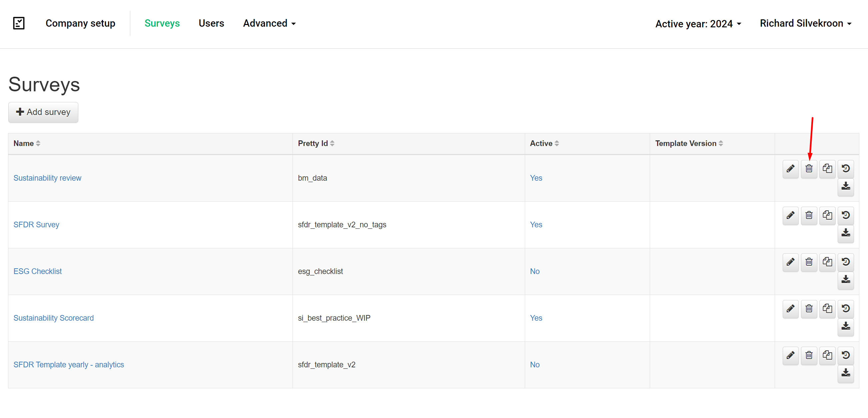Open the Sustainability review survey link
868x418 pixels.
(x=47, y=178)
